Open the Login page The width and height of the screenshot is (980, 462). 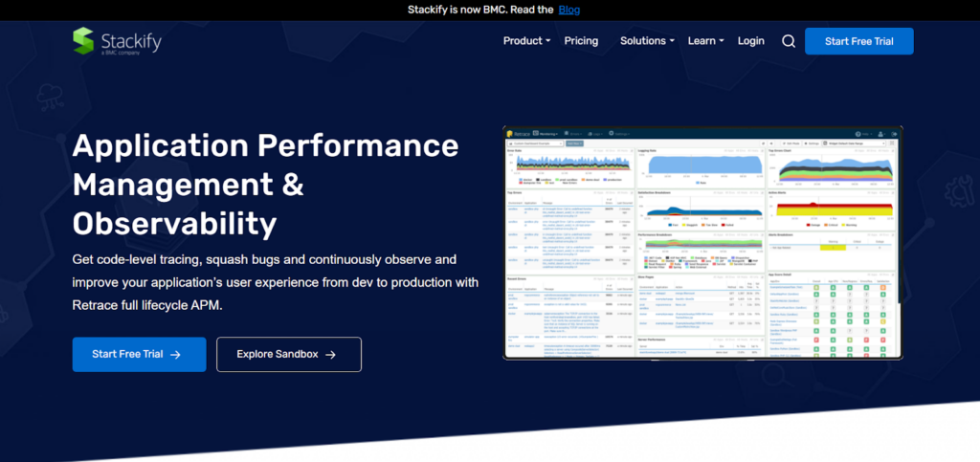(x=750, y=41)
